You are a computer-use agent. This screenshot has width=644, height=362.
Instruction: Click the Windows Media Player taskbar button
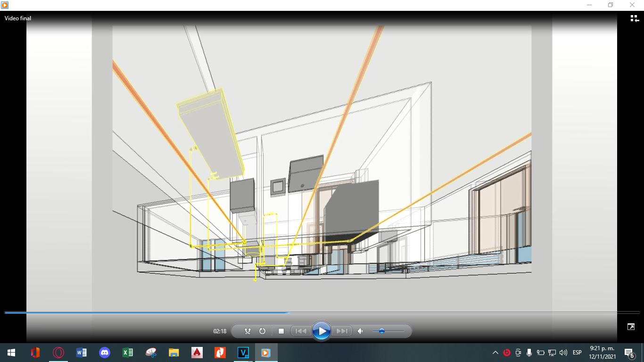coord(266,353)
